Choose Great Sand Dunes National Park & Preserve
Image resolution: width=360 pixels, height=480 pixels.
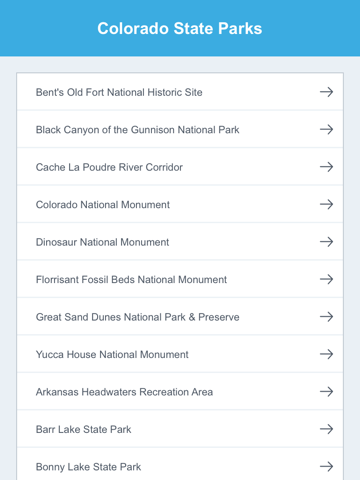(x=180, y=317)
